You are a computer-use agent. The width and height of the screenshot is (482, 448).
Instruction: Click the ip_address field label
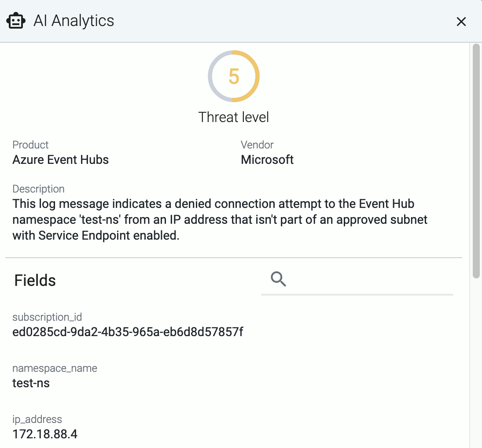pos(37,419)
